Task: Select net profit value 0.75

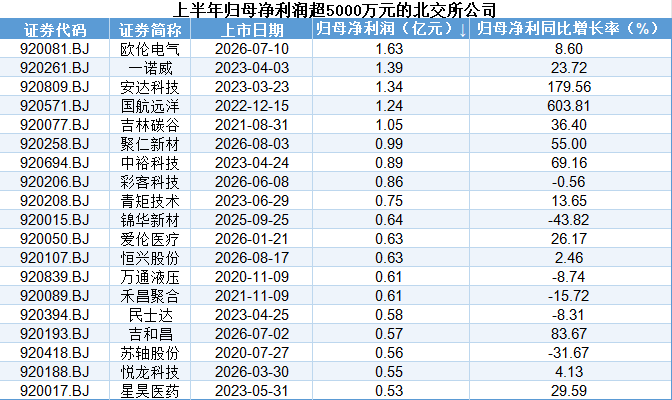Action: point(389,201)
